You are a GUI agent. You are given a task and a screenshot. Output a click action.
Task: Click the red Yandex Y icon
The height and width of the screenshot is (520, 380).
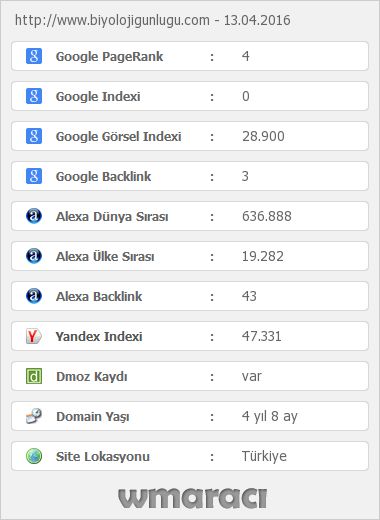click(34, 336)
